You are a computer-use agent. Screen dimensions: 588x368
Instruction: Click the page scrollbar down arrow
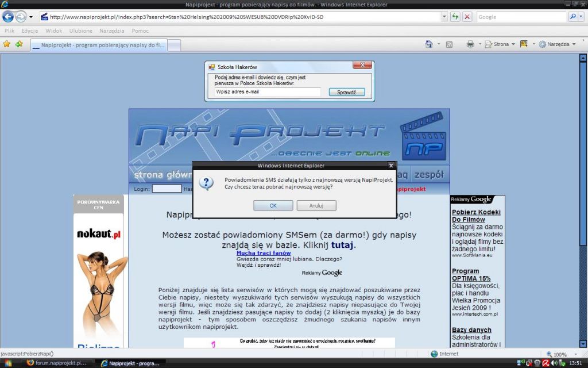pos(583,344)
